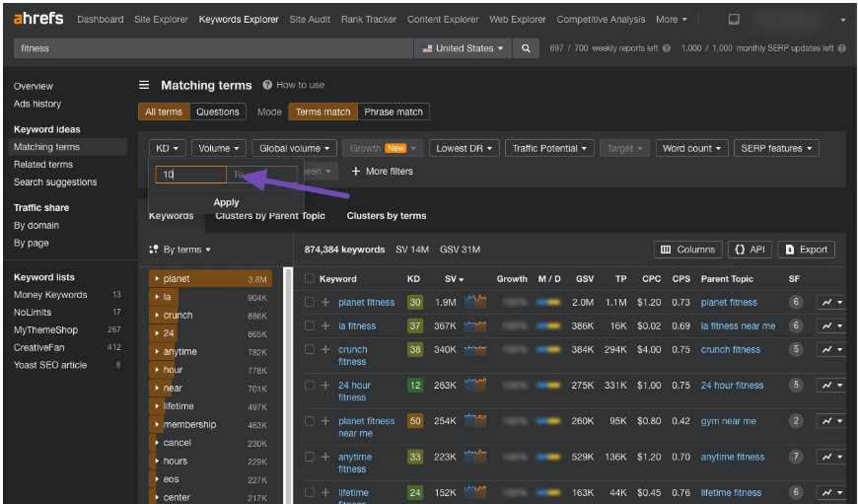Check the la fitness row checkbox

pyautogui.click(x=310, y=325)
